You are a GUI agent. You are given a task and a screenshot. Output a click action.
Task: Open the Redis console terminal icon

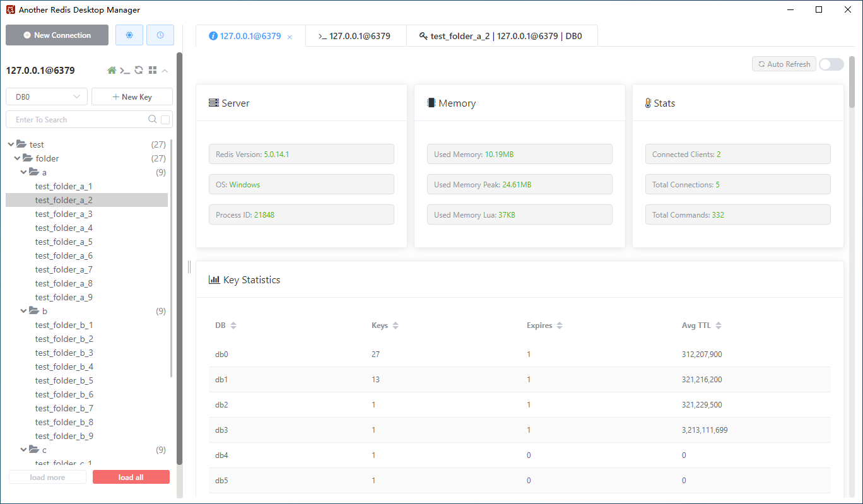pos(125,71)
